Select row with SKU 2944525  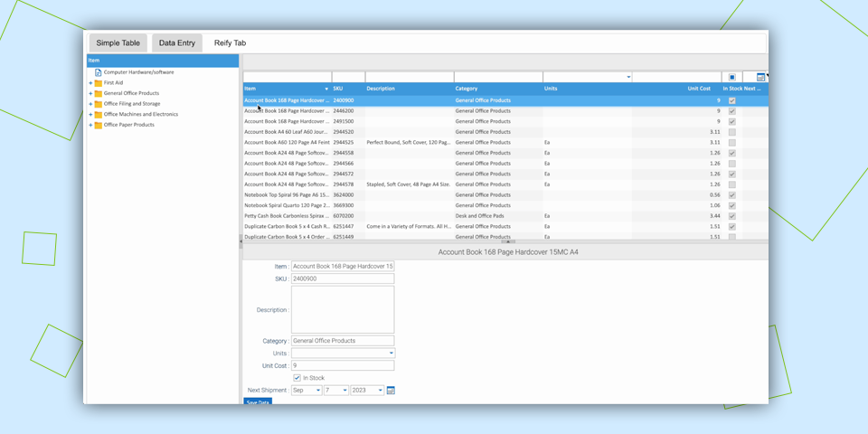[x=505, y=142]
